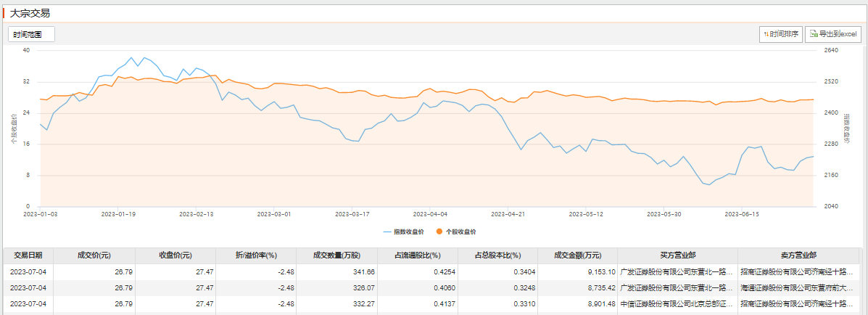Click the 2040 right axis value
The image size is (868, 315).
point(832,207)
